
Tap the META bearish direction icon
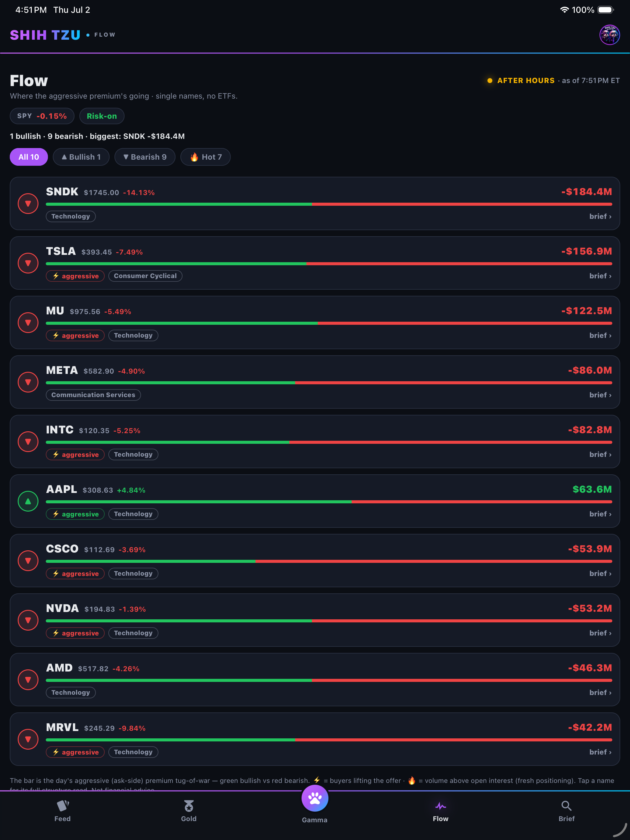tap(28, 382)
